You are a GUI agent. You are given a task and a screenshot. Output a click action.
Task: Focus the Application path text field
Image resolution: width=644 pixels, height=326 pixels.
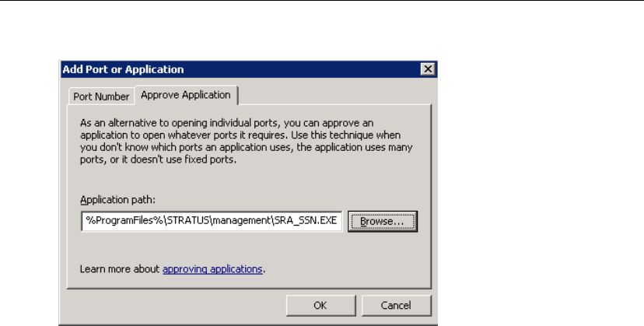tap(211, 222)
